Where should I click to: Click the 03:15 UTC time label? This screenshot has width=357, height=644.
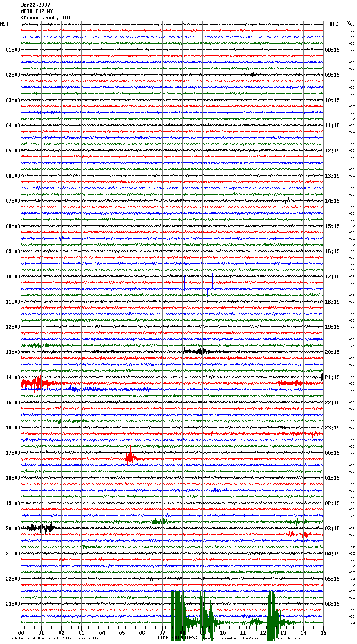332,529
